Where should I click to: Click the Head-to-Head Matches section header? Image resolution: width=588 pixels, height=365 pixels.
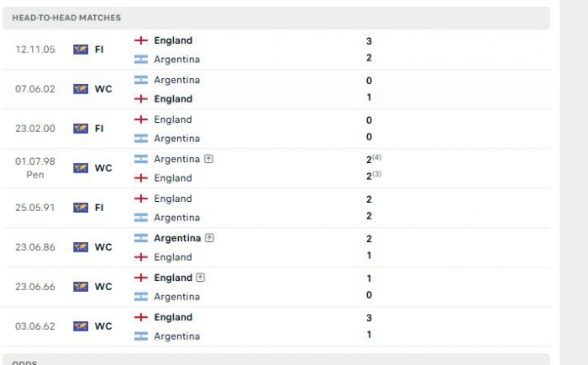(x=276, y=18)
